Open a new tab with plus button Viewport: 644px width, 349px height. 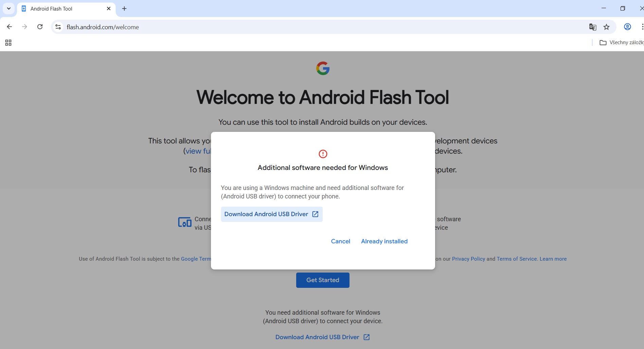click(x=124, y=8)
